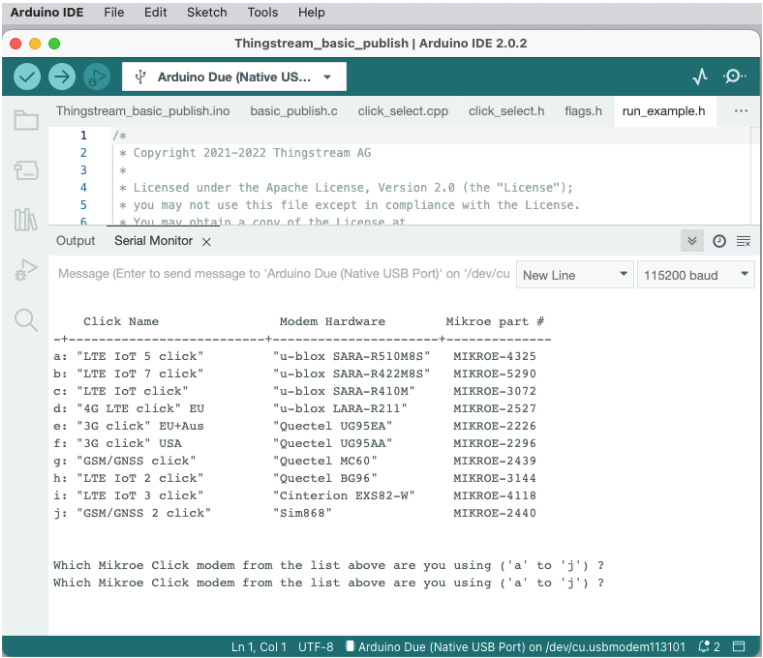Click the Copyright 2021-2022 Thingstream AG line
The image size is (763, 658).
(245, 153)
